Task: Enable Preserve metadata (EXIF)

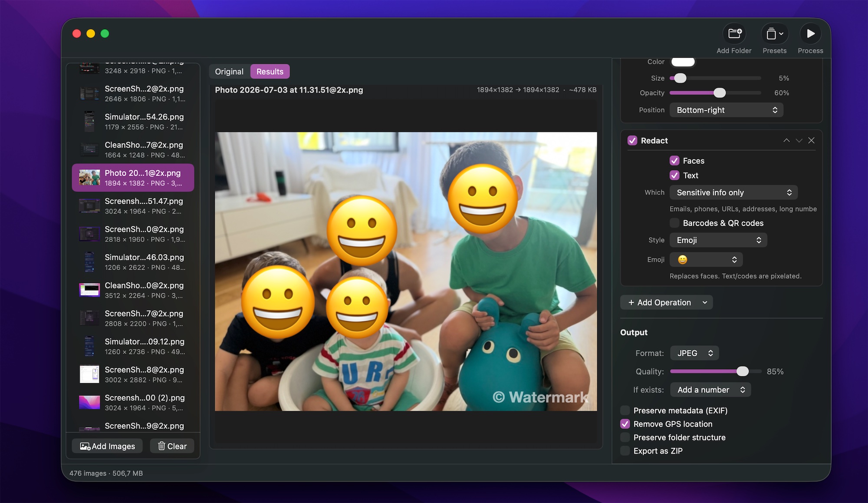Action: pos(625,410)
